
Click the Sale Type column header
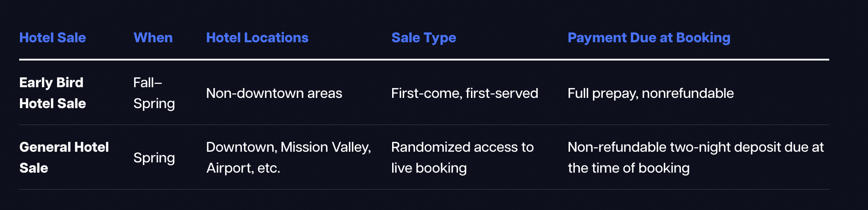click(x=423, y=38)
